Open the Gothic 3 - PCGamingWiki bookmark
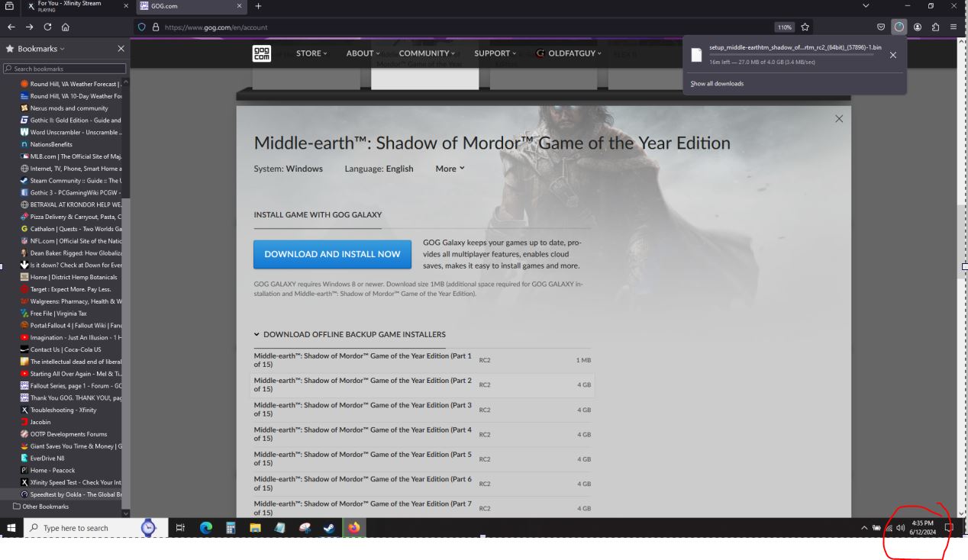 pos(71,192)
